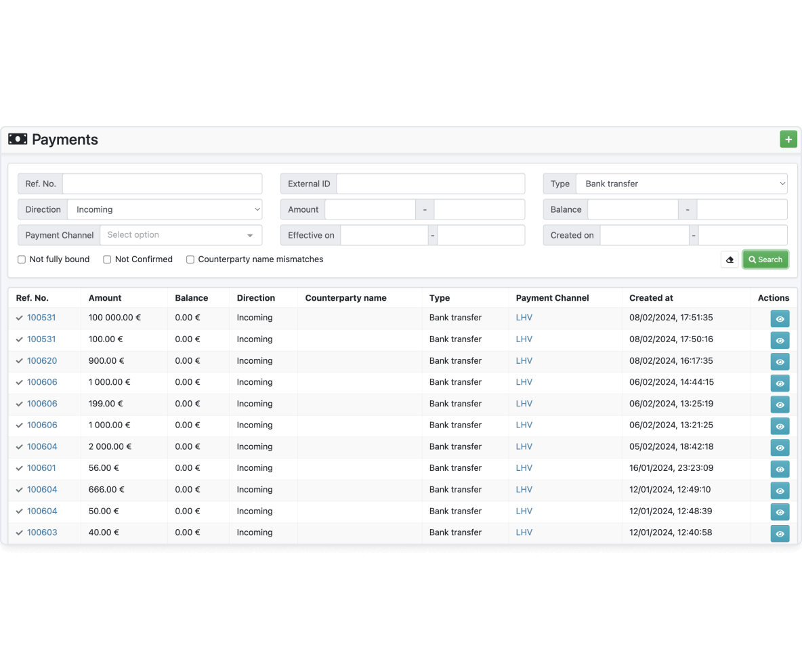Click the Created on start date field
This screenshot has width=802, height=672.
click(645, 235)
